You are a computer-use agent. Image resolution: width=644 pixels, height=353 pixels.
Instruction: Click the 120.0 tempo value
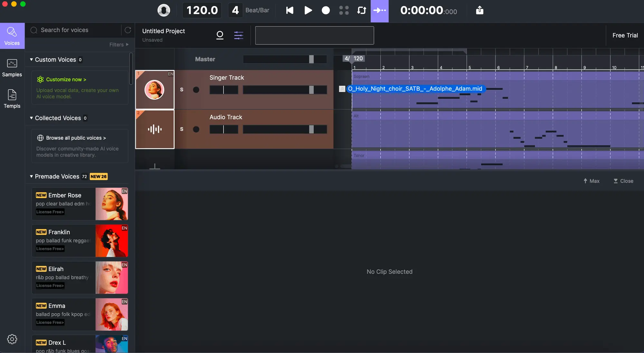pyautogui.click(x=202, y=10)
